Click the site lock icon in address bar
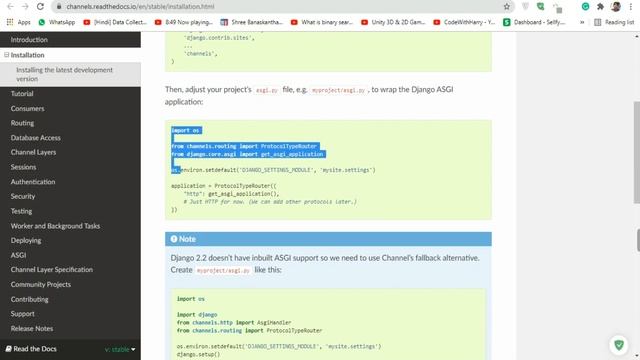 pos(59,7)
